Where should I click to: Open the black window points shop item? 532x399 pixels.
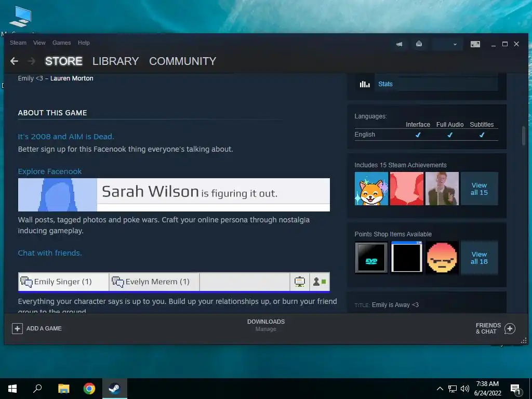pos(406,258)
